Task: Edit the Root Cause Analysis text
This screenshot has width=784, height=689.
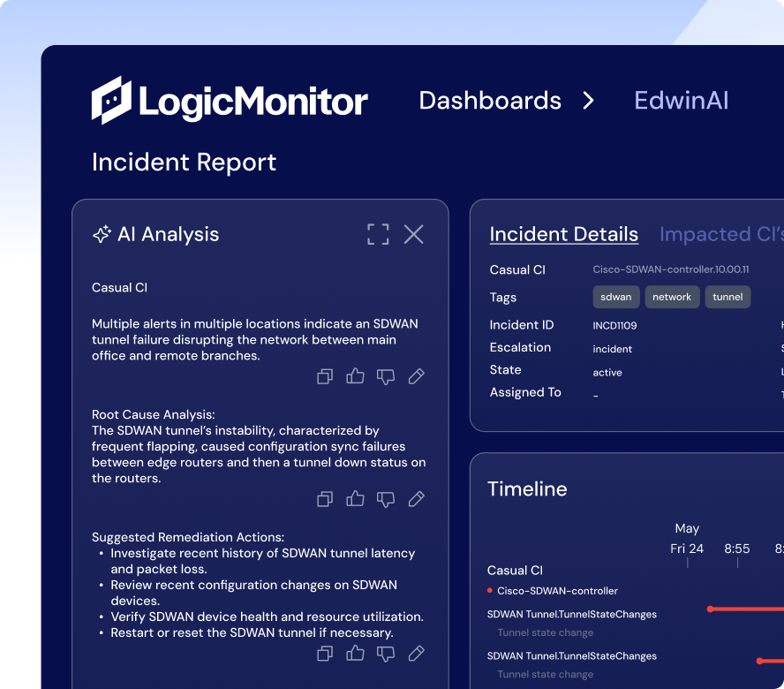Action: [x=417, y=499]
